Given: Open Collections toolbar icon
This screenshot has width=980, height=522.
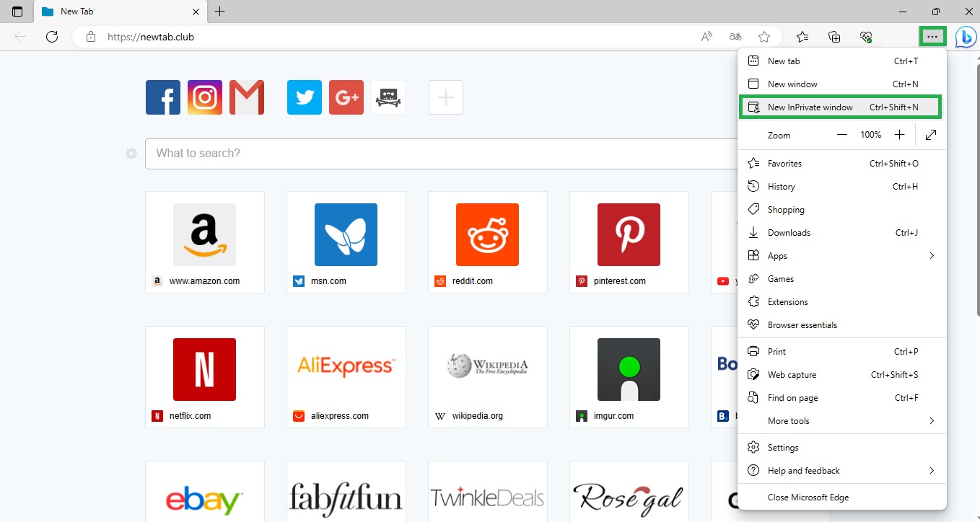Looking at the screenshot, I should point(834,37).
